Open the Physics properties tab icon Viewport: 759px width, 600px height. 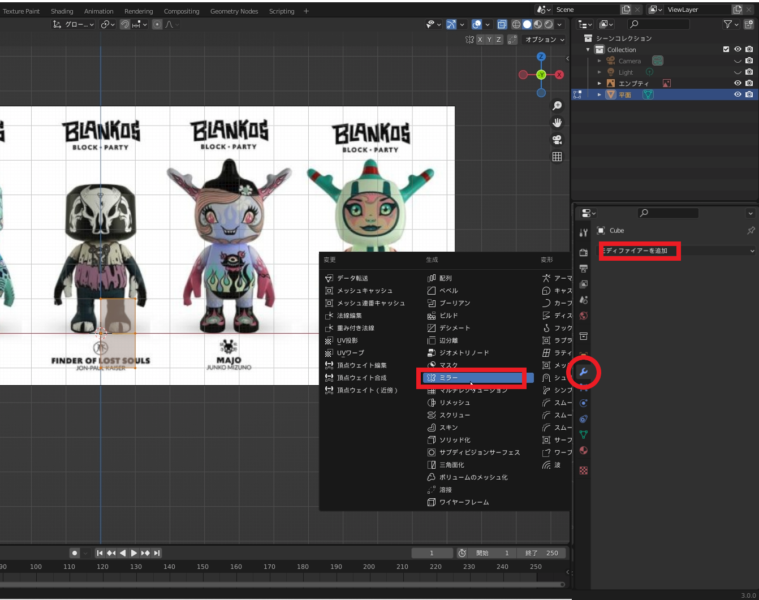584,403
